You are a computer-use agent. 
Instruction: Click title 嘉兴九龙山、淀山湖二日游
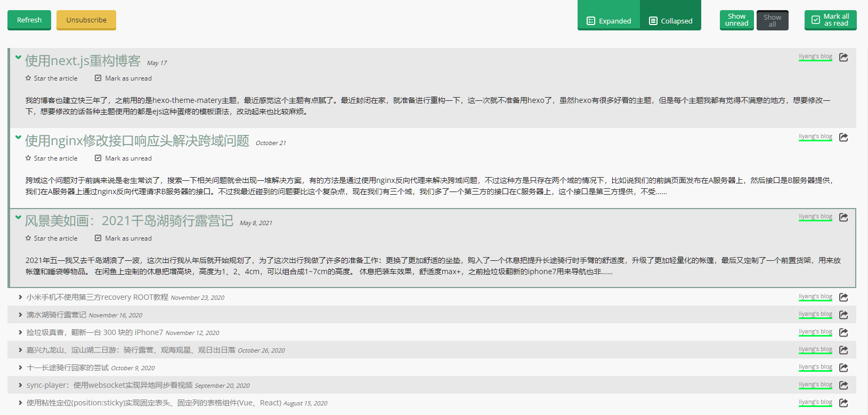(x=131, y=350)
